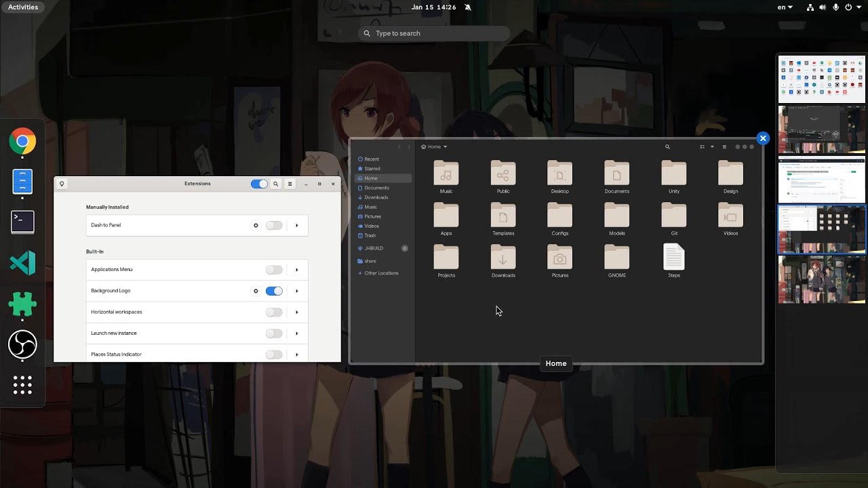
Task: Launch Visual Studio Code from the dock
Action: click(x=22, y=263)
